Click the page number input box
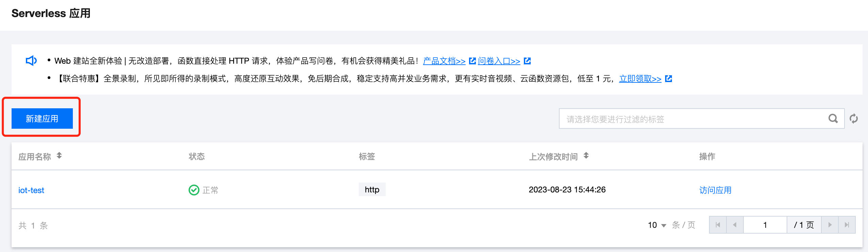The width and height of the screenshot is (868, 252). [x=765, y=225]
